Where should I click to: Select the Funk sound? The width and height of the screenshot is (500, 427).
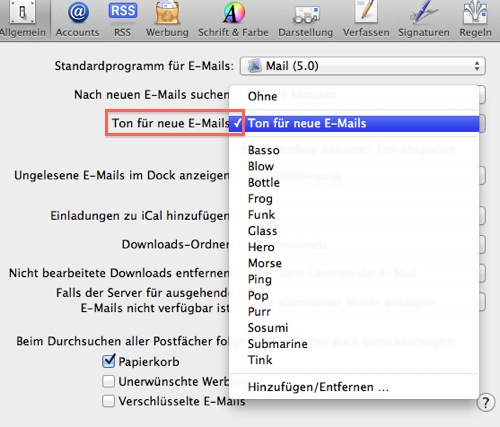pyautogui.click(x=354, y=215)
